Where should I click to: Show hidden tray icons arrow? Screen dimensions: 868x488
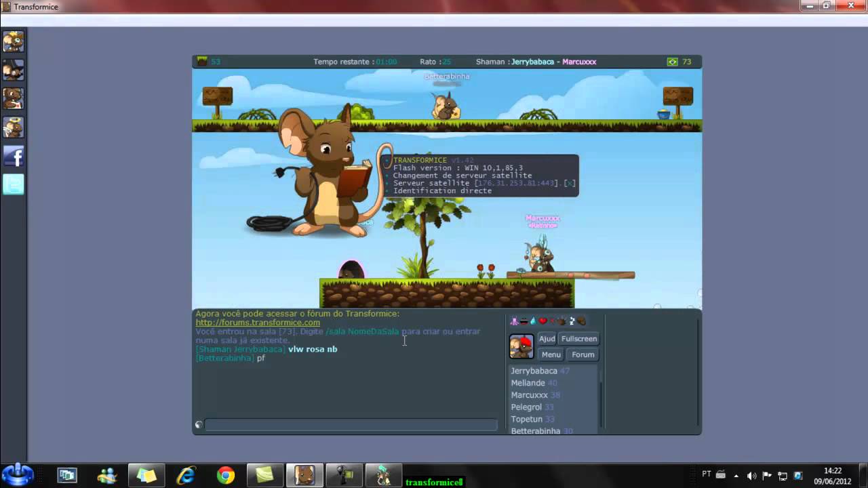point(736,476)
